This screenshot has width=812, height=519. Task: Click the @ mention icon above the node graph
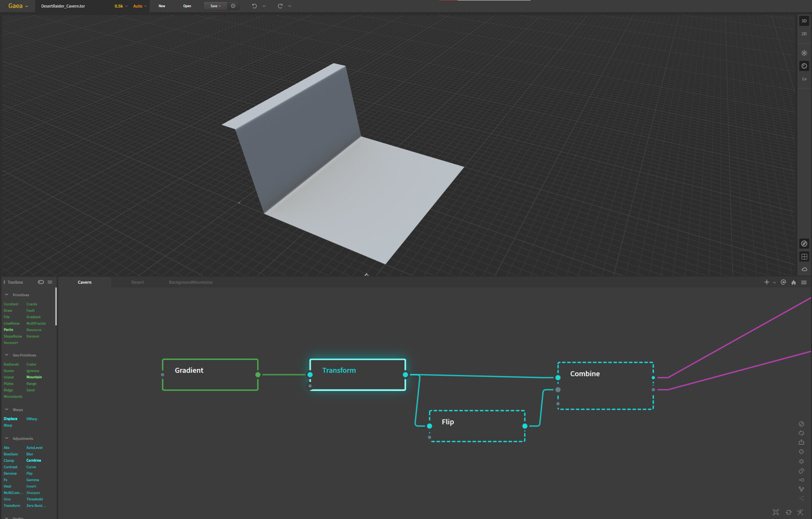click(x=783, y=282)
